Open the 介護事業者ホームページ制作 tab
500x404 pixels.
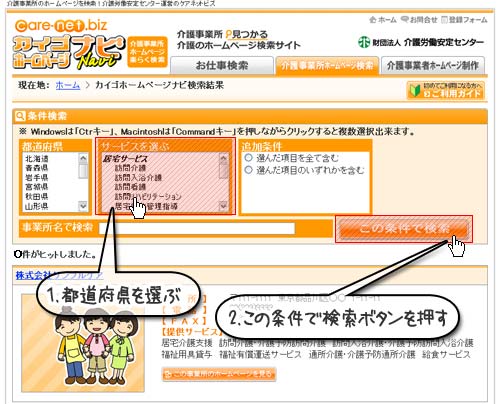(433, 65)
